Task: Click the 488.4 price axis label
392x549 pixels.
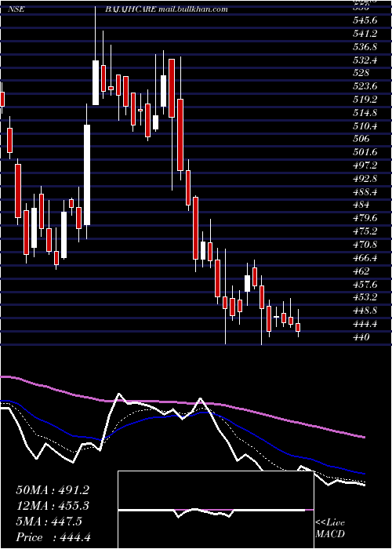Action: click(x=365, y=192)
